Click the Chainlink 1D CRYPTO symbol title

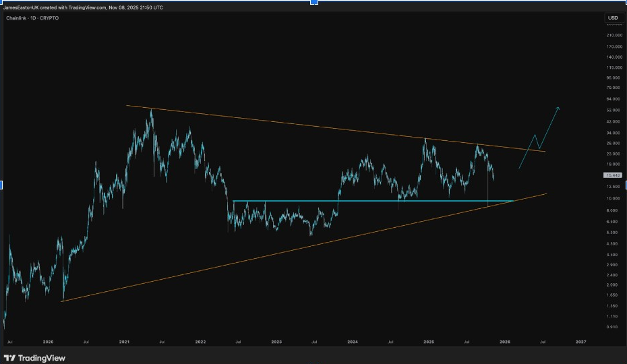pos(32,18)
